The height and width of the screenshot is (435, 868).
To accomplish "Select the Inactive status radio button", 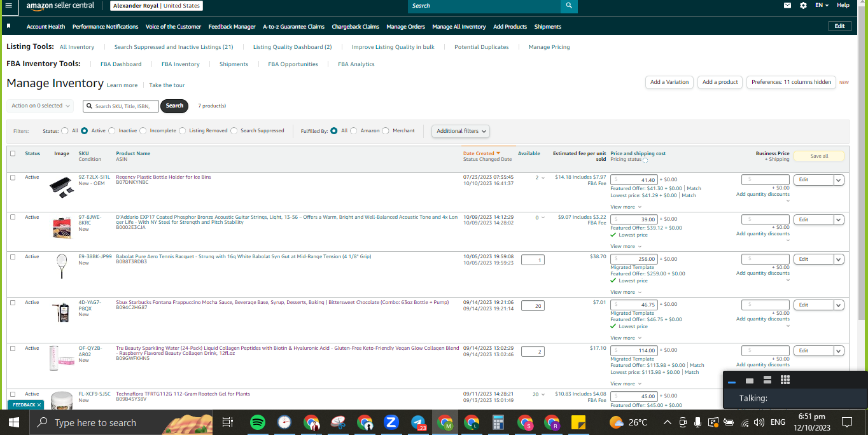I will pyautogui.click(x=112, y=131).
